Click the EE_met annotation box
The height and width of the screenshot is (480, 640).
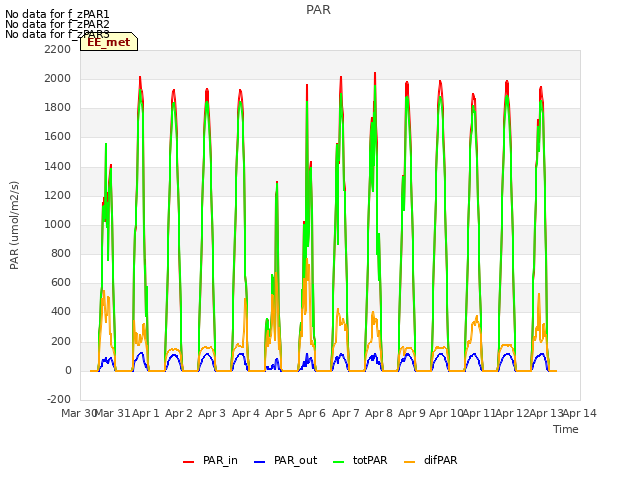[109, 42]
